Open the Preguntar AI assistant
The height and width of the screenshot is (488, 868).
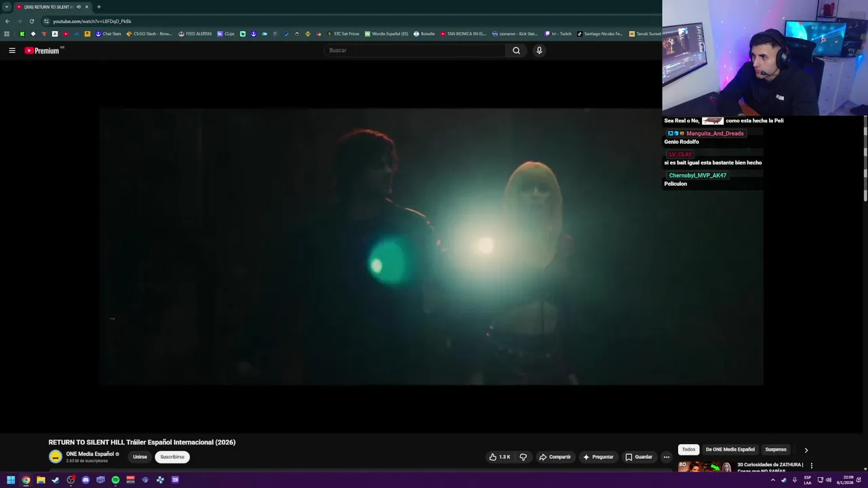click(597, 457)
